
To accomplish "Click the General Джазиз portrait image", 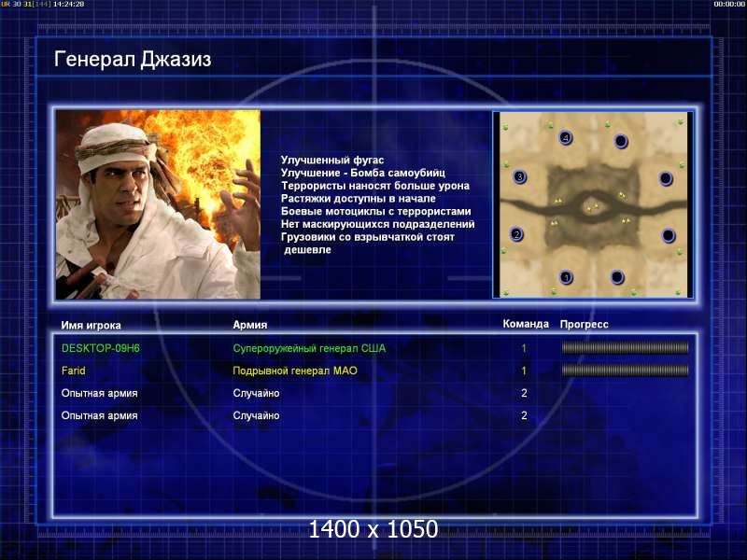I will click(x=158, y=204).
